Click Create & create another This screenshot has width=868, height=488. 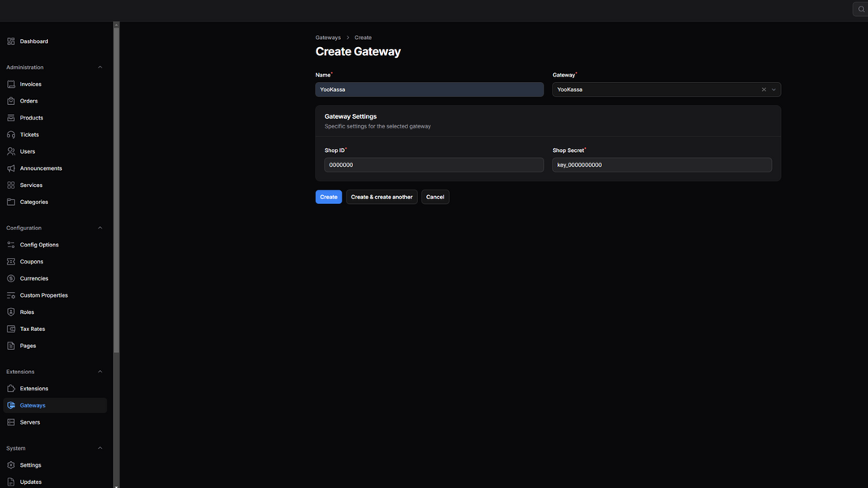(382, 197)
